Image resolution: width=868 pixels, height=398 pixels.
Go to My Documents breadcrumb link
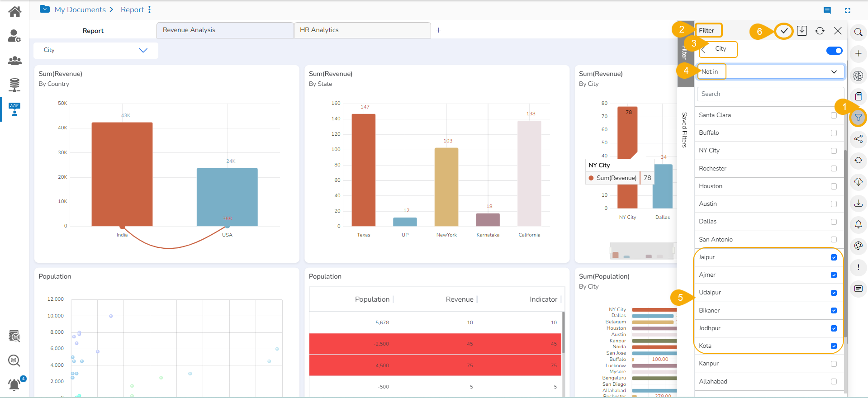point(80,9)
